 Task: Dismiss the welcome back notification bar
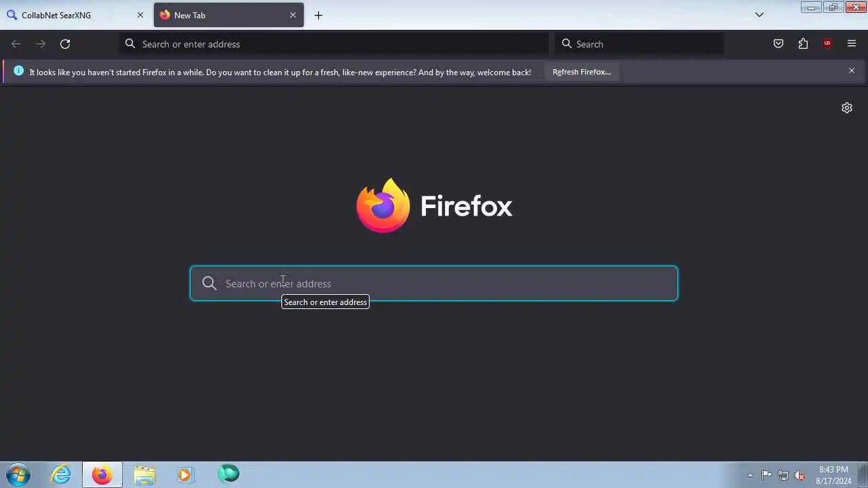click(x=852, y=70)
